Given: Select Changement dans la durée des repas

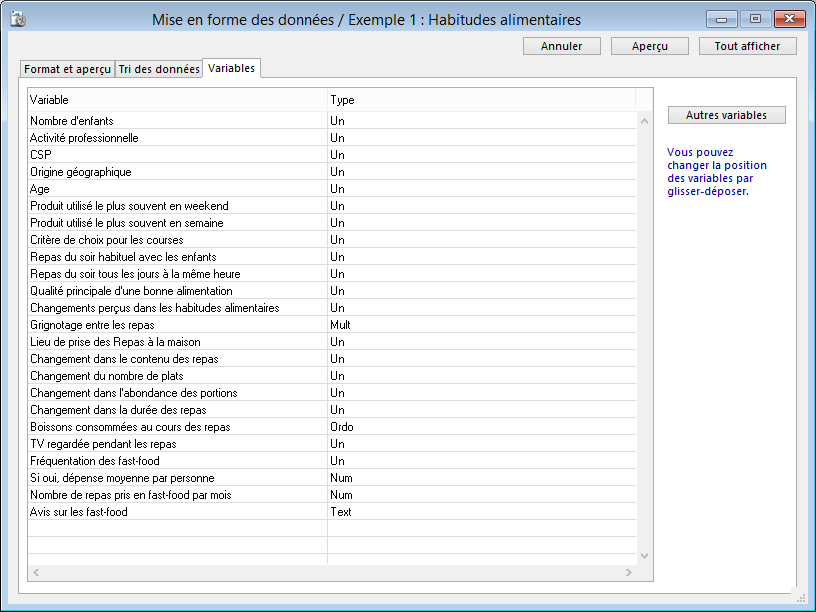Looking at the screenshot, I should click(332, 410).
